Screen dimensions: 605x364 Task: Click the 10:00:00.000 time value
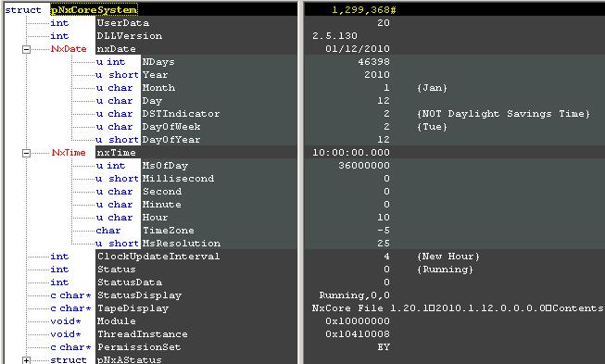(x=351, y=152)
